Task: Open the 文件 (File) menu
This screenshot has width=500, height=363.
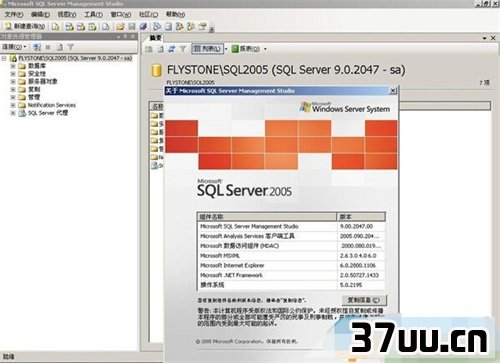Action: [14, 15]
